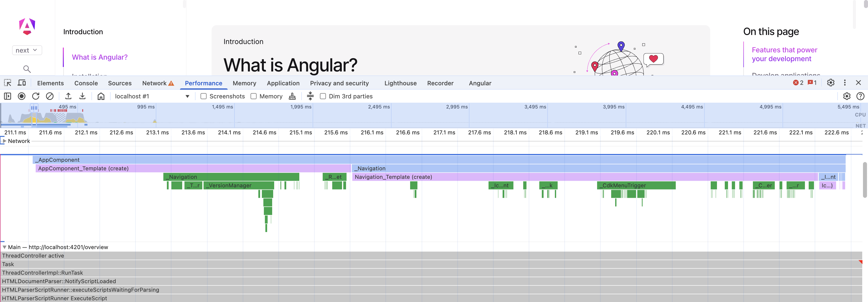The image size is (868, 302).
Task: Clear the current recording
Action: [50, 96]
